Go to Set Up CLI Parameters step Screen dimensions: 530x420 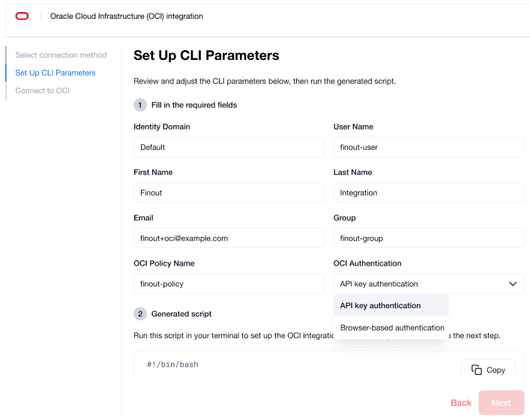point(55,73)
